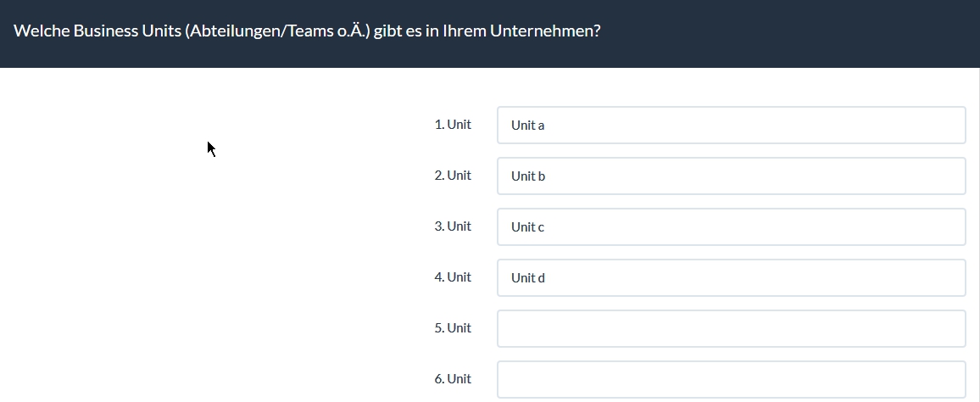Click the '1. Unit' label
Image resolution: width=980 pixels, height=402 pixels.
point(453,125)
